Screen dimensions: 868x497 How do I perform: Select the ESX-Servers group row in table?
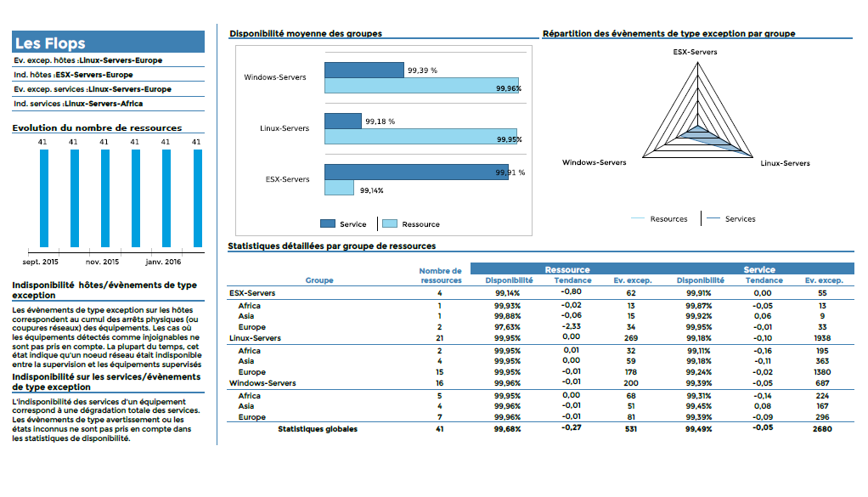click(252, 293)
